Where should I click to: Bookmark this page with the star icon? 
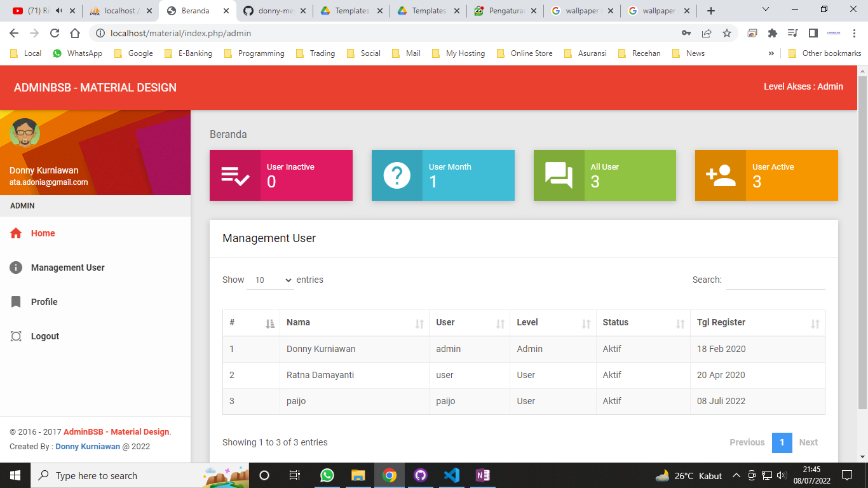(727, 33)
